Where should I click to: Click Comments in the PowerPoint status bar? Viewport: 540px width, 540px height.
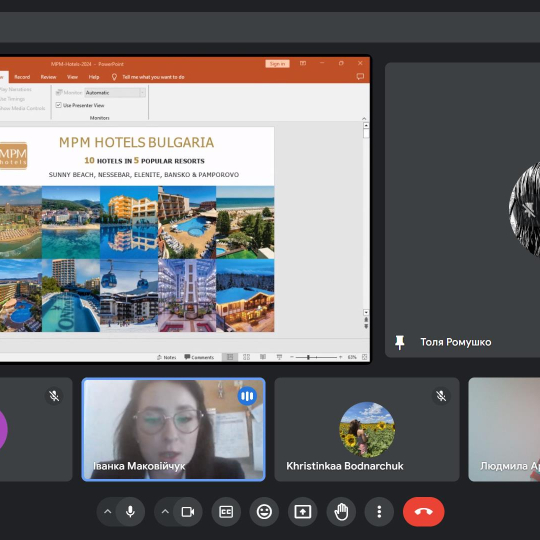(199, 357)
